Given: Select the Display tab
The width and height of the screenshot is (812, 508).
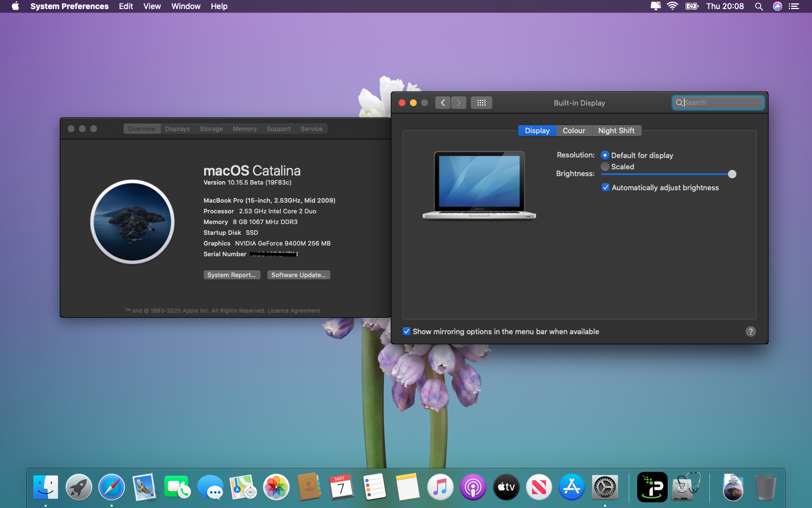Looking at the screenshot, I should [537, 130].
